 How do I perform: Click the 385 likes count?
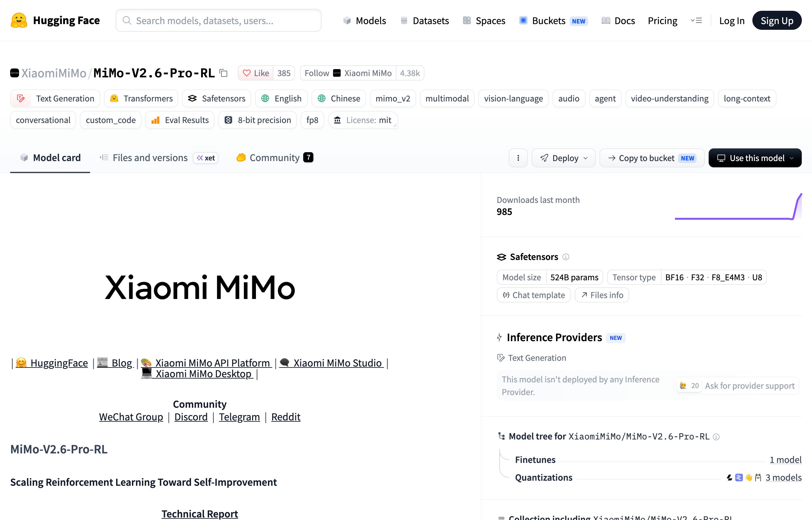click(284, 73)
